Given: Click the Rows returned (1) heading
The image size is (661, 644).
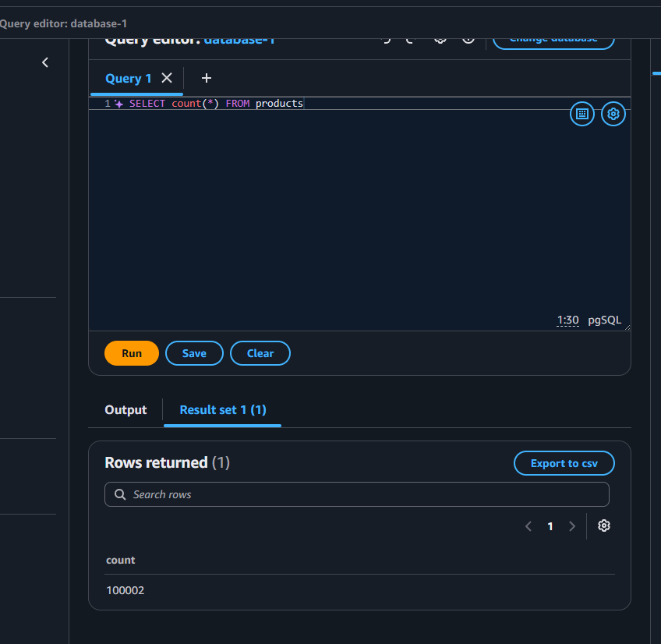Looking at the screenshot, I should pyautogui.click(x=168, y=462).
